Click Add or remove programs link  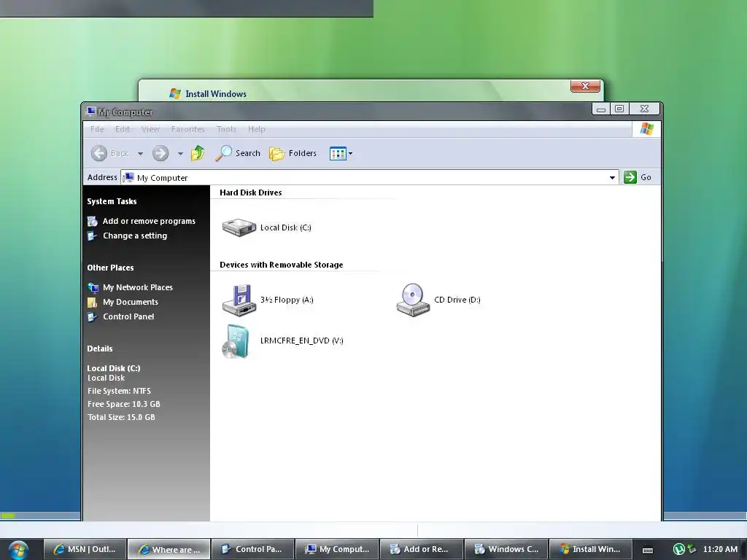pos(149,221)
